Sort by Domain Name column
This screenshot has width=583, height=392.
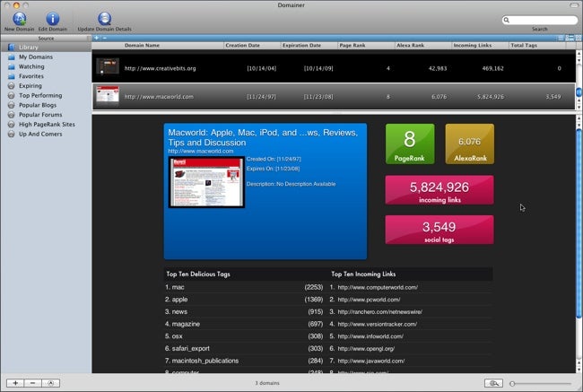(x=158, y=46)
